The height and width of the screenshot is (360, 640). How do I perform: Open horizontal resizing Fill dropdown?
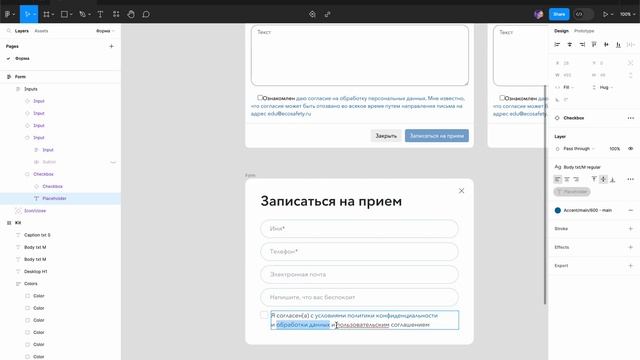tap(569, 87)
